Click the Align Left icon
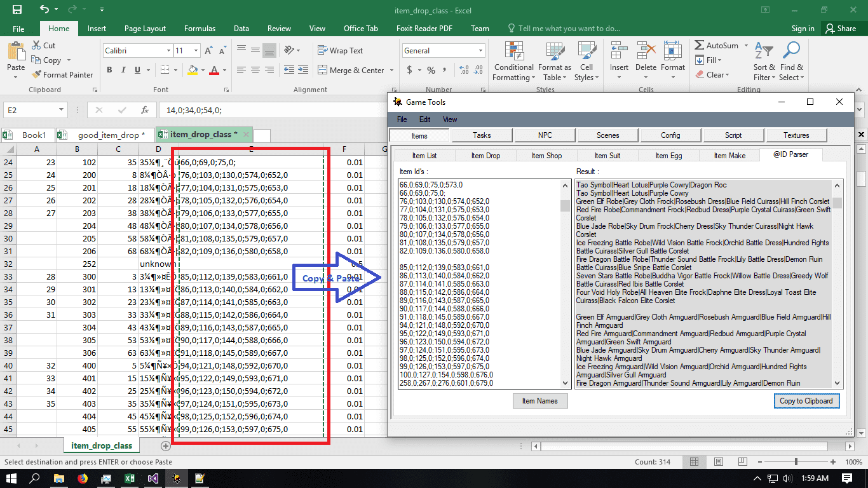This screenshot has width=868, height=488. 240,71
